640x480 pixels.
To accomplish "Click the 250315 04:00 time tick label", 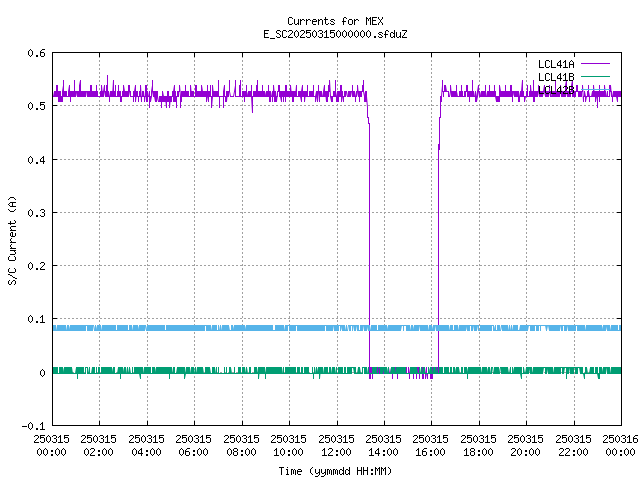I will (146, 445).
